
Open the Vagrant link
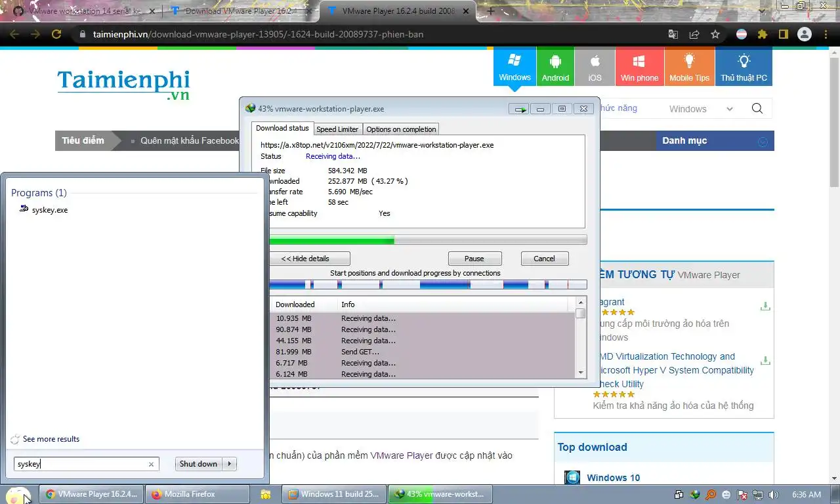click(611, 302)
